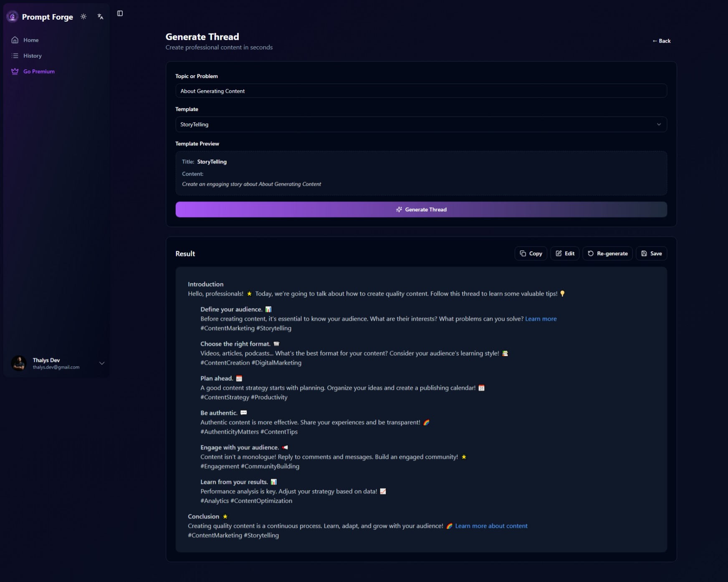Viewport: 728px width, 582px height.
Task: Open the Template dropdown showing StoryTelling
Action: 421,124
